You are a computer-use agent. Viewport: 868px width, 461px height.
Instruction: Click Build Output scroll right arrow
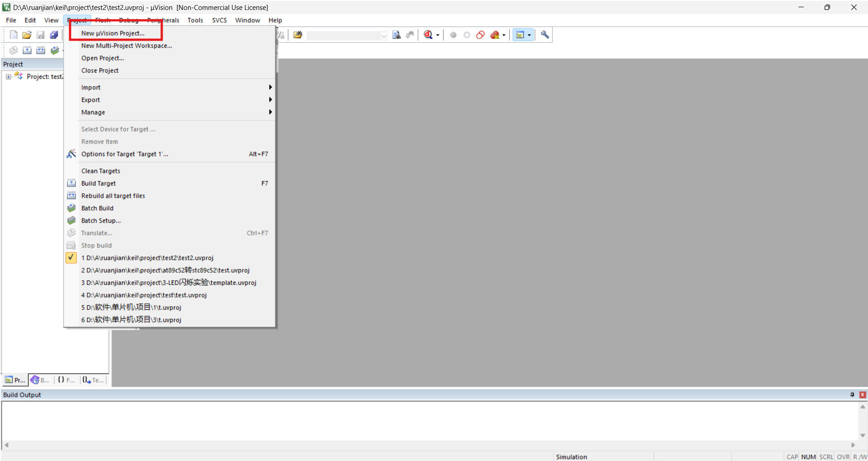(853, 445)
